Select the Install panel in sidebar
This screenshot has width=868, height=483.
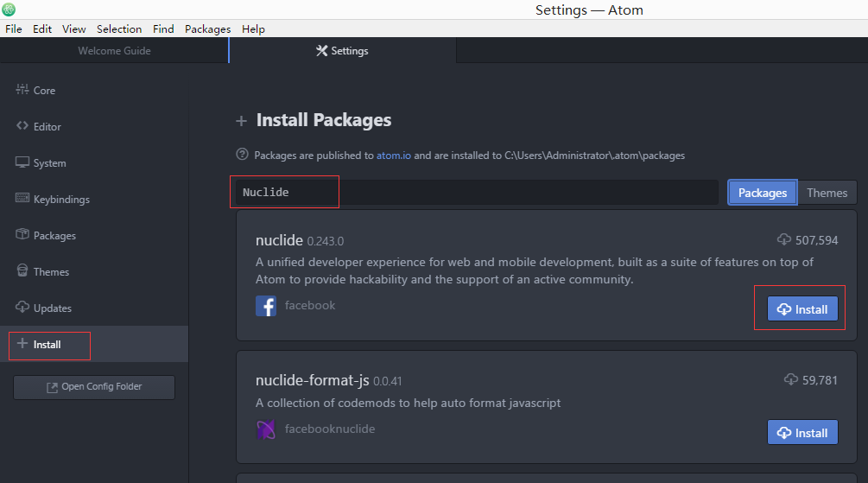tap(94, 344)
